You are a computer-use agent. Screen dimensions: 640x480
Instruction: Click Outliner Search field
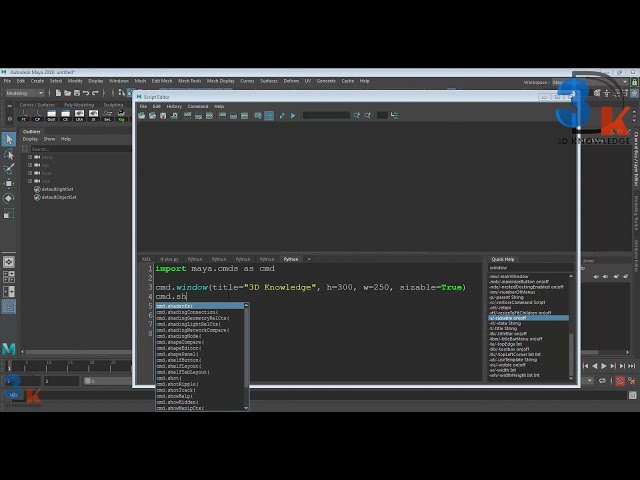pos(80,149)
